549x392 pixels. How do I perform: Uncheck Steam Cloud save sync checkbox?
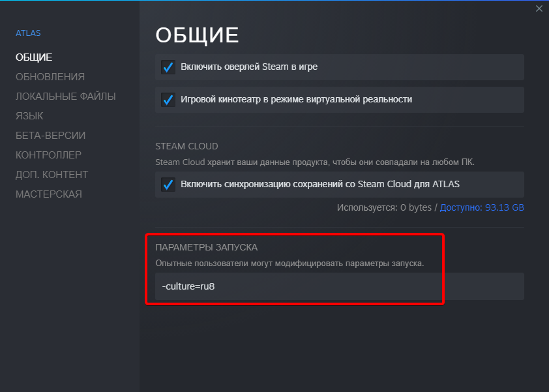click(x=168, y=185)
